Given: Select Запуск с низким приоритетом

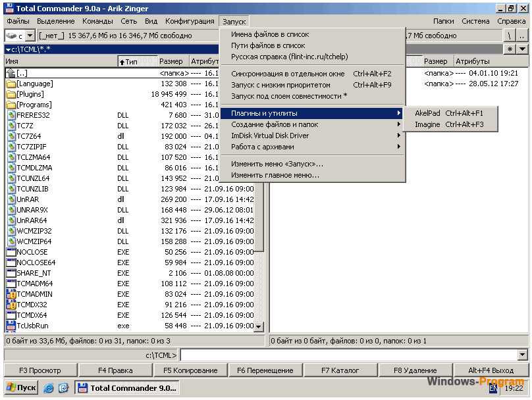Looking at the screenshot, I should (x=311, y=85).
